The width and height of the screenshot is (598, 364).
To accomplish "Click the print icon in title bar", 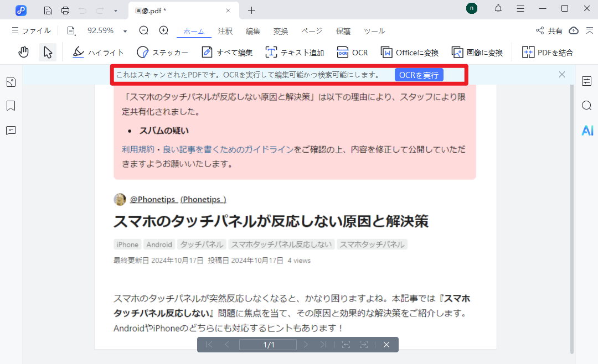I will click(65, 11).
